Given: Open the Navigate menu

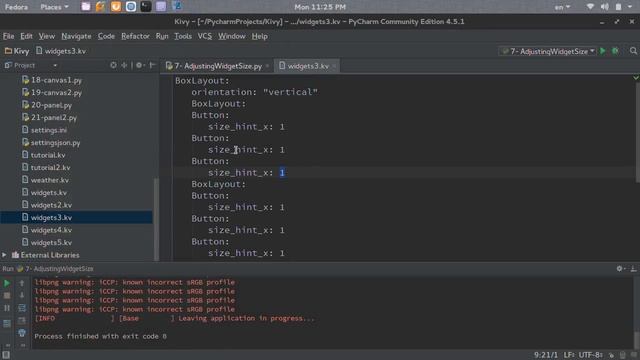Looking at the screenshot, I should pyautogui.click(x=76, y=36).
